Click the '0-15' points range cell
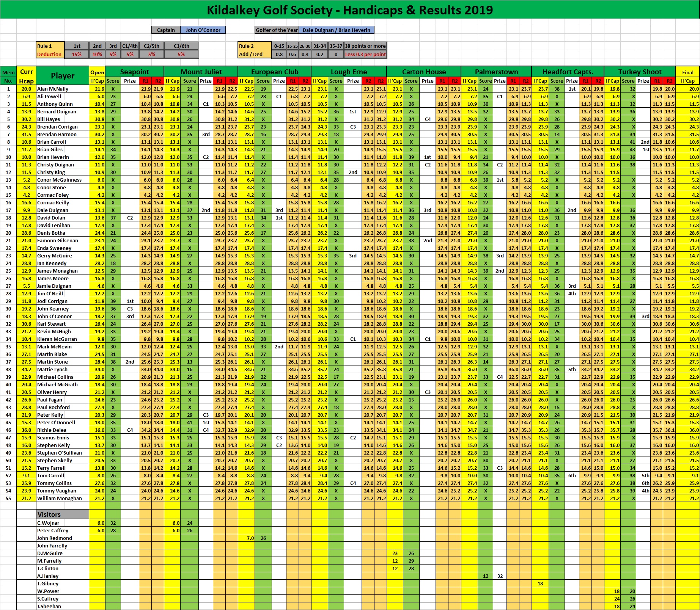The height and width of the screenshot is (610, 700). coord(279,46)
